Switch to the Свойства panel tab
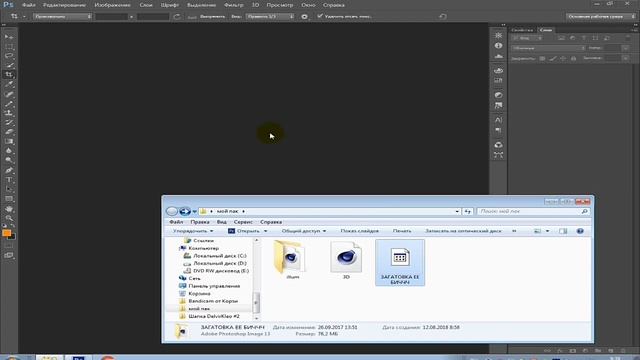This screenshot has width=640, height=360. pos(522,30)
